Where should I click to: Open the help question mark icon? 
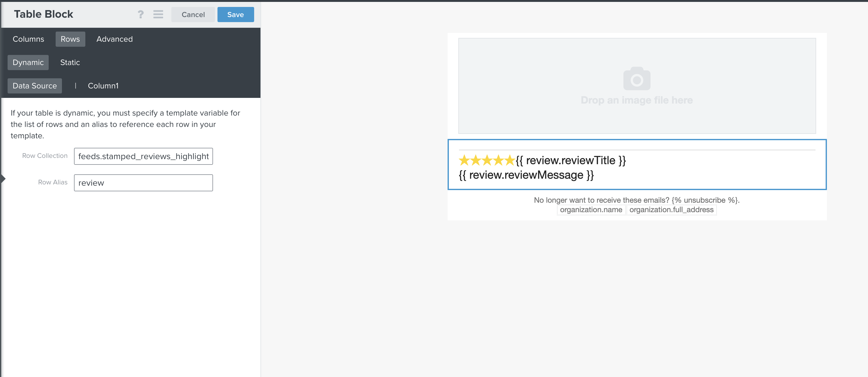point(141,15)
